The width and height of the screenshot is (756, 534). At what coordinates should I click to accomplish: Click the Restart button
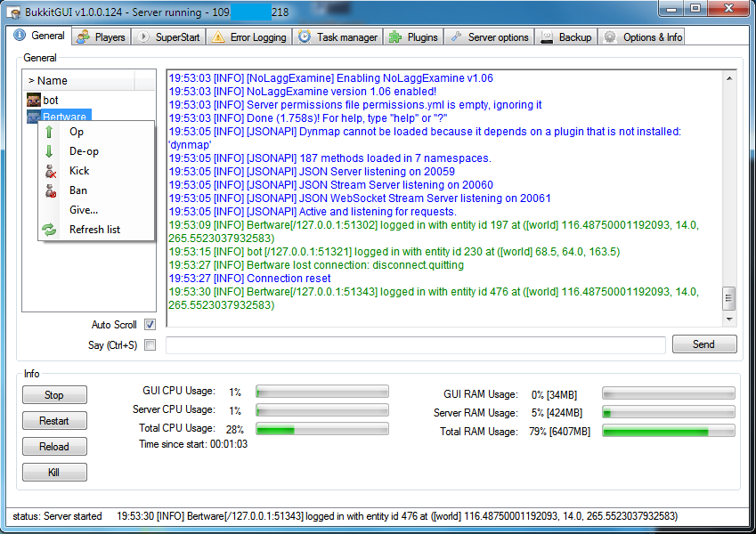click(54, 421)
